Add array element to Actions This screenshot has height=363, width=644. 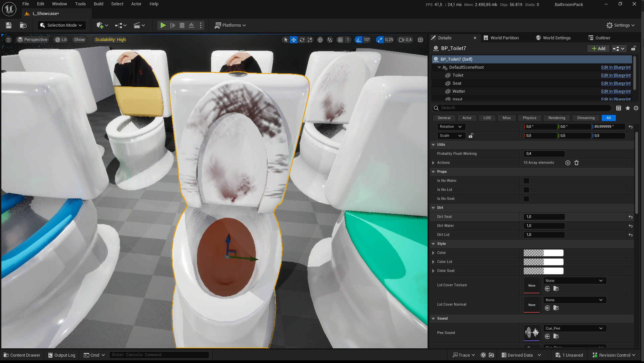click(568, 163)
